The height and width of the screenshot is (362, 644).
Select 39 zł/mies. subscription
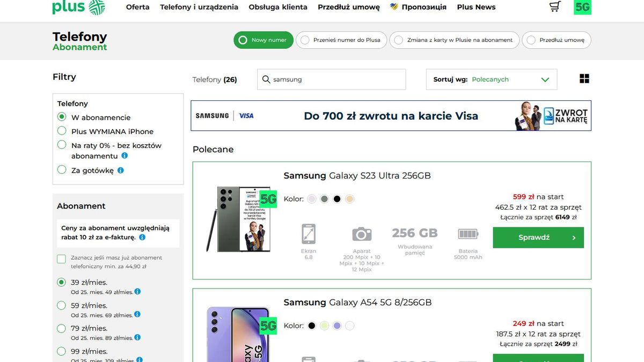(62, 282)
